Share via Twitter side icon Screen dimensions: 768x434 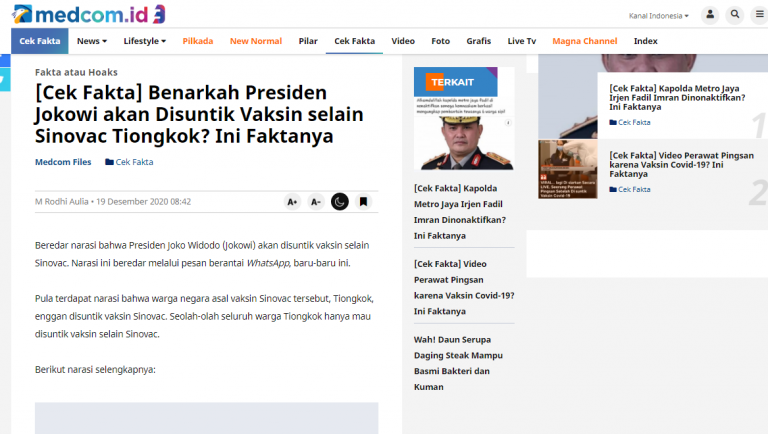tap(5, 80)
